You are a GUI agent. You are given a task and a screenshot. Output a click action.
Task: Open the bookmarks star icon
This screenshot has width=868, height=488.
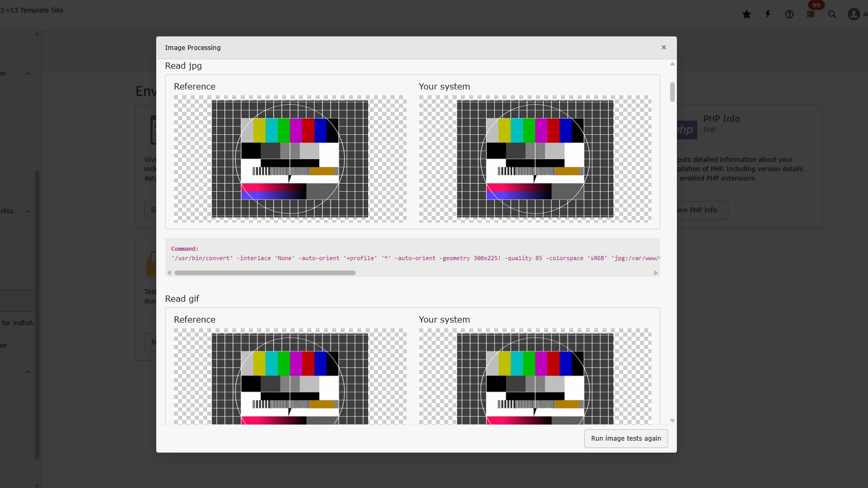coord(746,14)
